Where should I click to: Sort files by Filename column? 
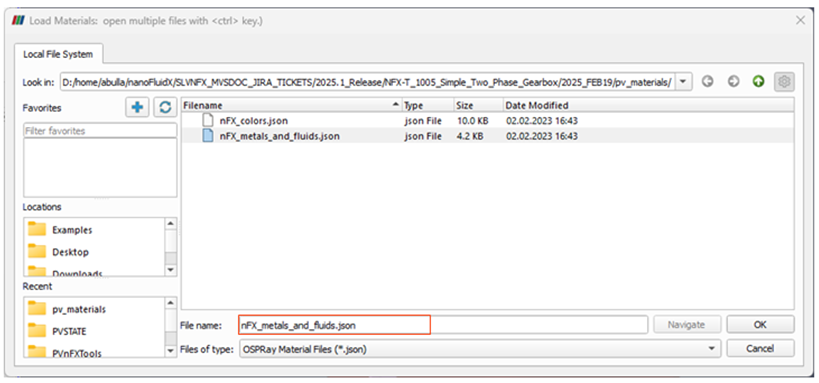click(x=291, y=106)
